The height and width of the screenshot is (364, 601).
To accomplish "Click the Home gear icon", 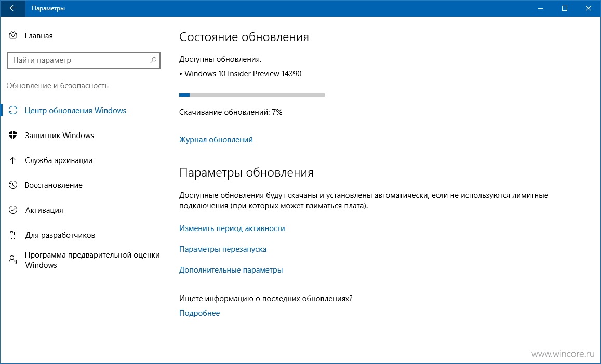I will [13, 36].
